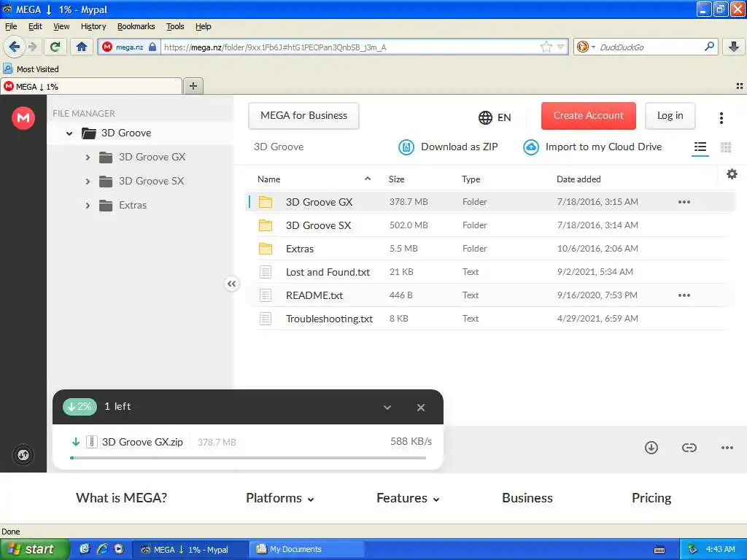Click the get link icon in bottom bar
The height and width of the screenshot is (560, 747).
click(689, 448)
